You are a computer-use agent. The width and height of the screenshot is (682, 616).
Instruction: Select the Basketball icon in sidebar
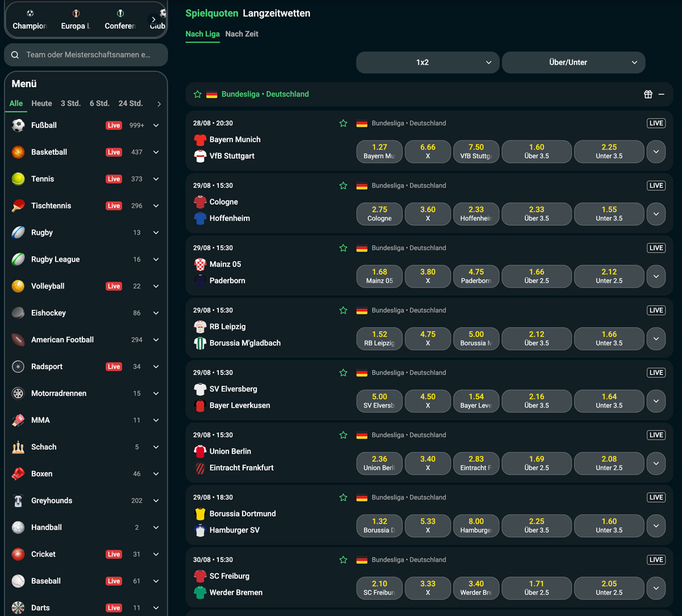[18, 152]
